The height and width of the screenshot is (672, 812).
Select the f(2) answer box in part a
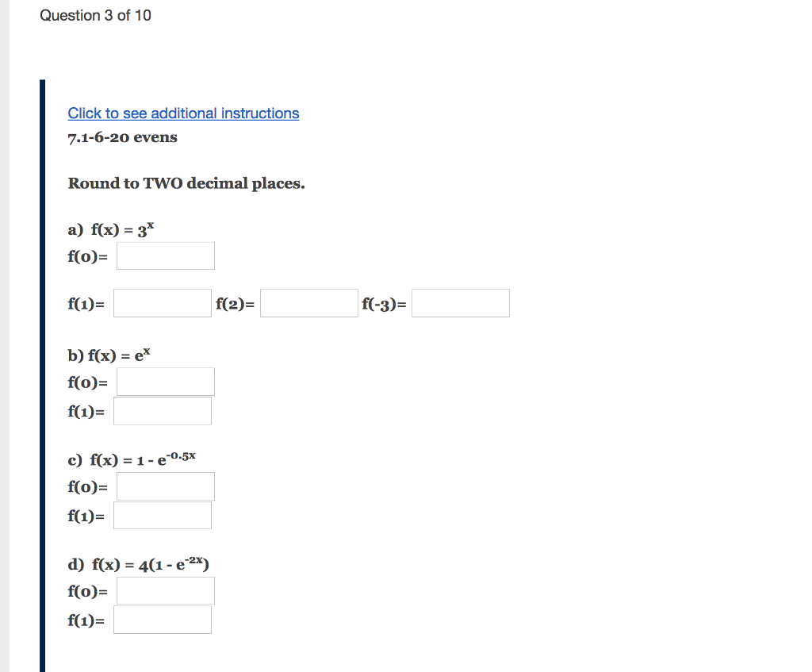pyautogui.click(x=309, y=302)
